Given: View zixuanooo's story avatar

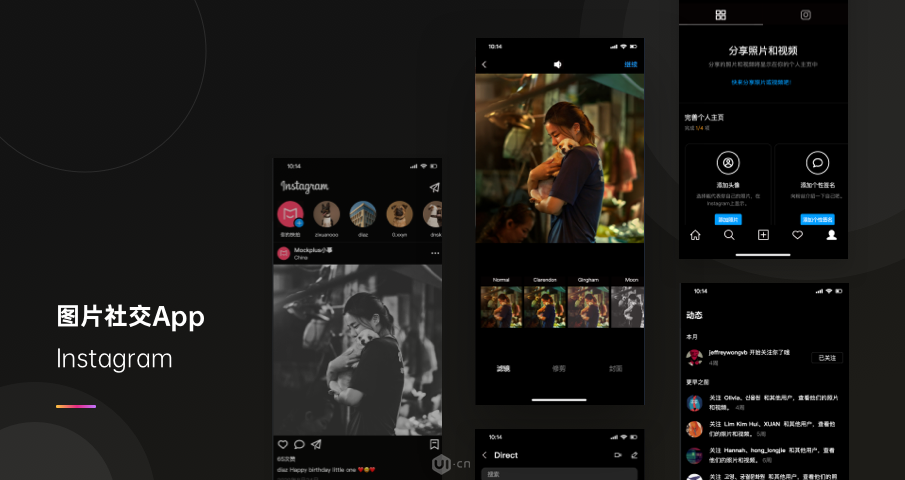Looking at the screenshot, I should click(x=327, y=214).
